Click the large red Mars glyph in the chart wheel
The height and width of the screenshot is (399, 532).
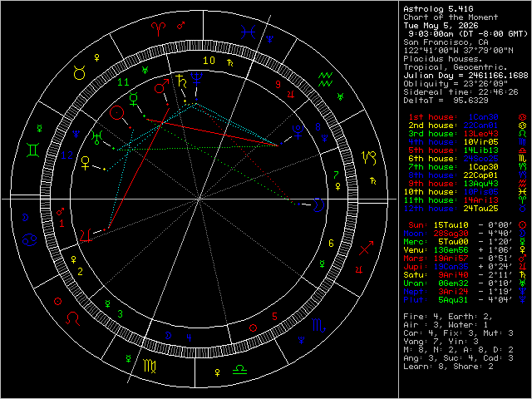click(x=161, y=86)
